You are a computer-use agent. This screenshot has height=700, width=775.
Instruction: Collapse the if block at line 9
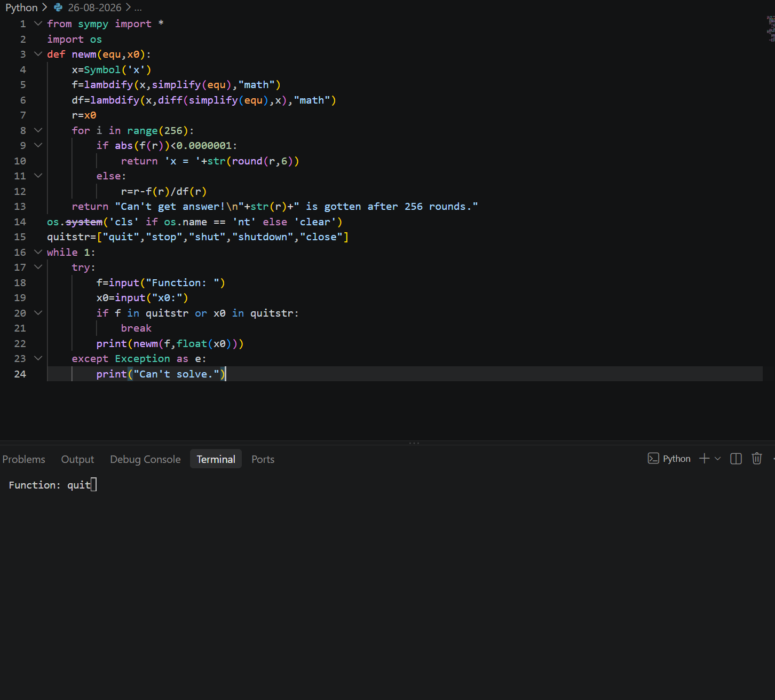tap(38, 145)
